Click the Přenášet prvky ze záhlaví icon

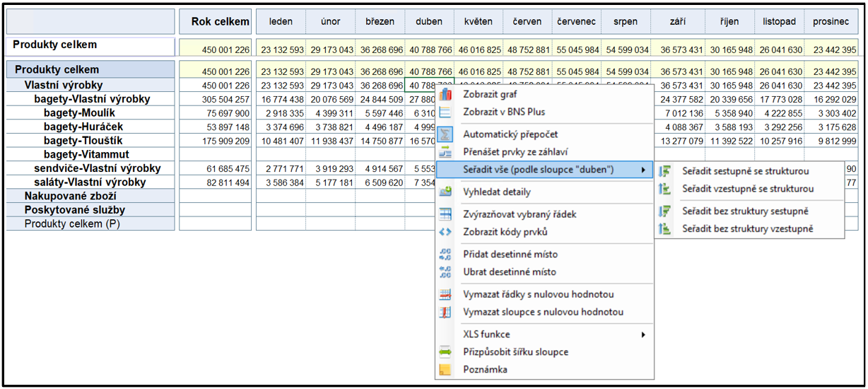pyautogui.click(x=445, y=151)
